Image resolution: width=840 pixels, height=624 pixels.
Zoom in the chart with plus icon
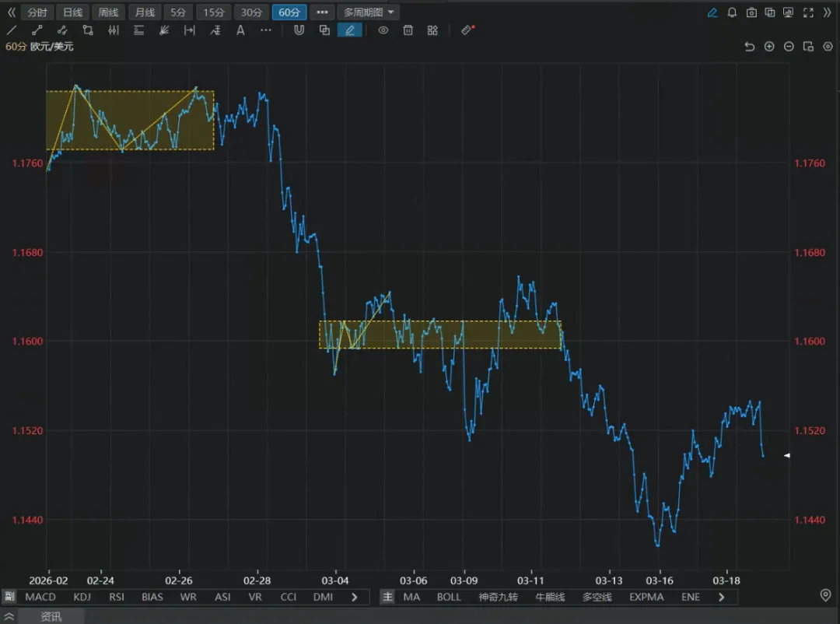click(x=769, y=47)
